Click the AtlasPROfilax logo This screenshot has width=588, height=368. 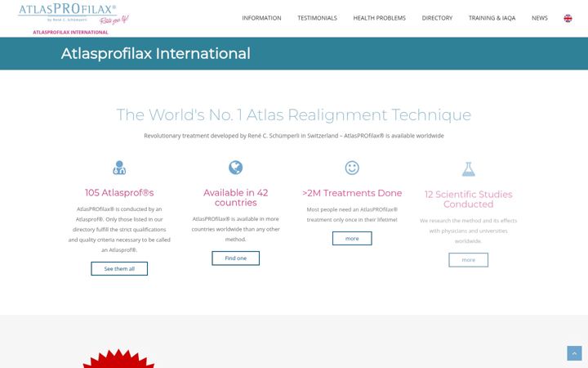click(73, 14)
